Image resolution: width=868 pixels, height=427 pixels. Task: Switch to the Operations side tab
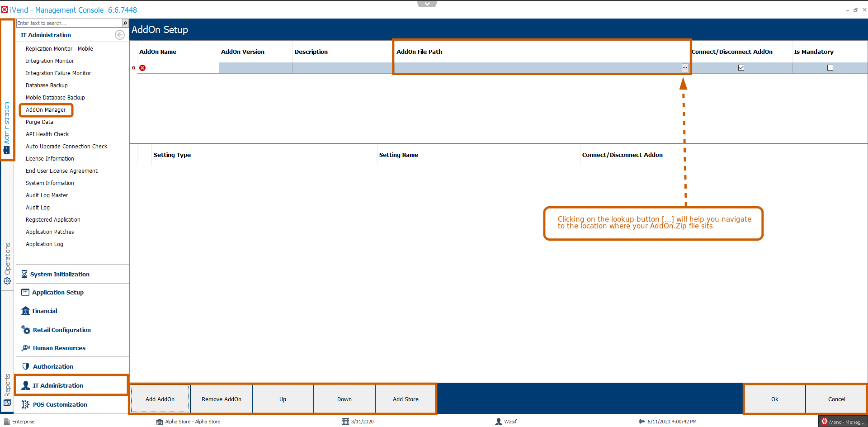point(7,262)
